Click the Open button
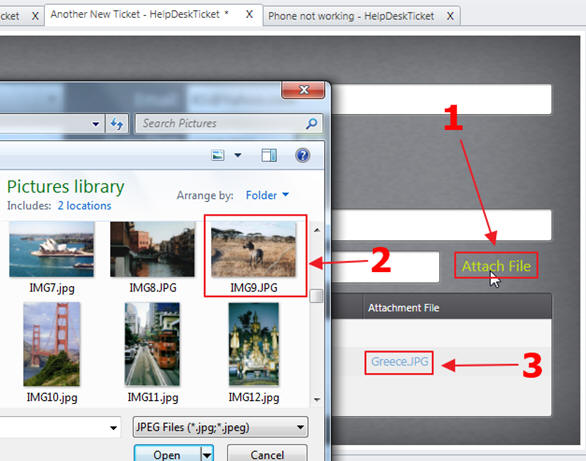This screenshot has width=586, height=461. [167, 454]
